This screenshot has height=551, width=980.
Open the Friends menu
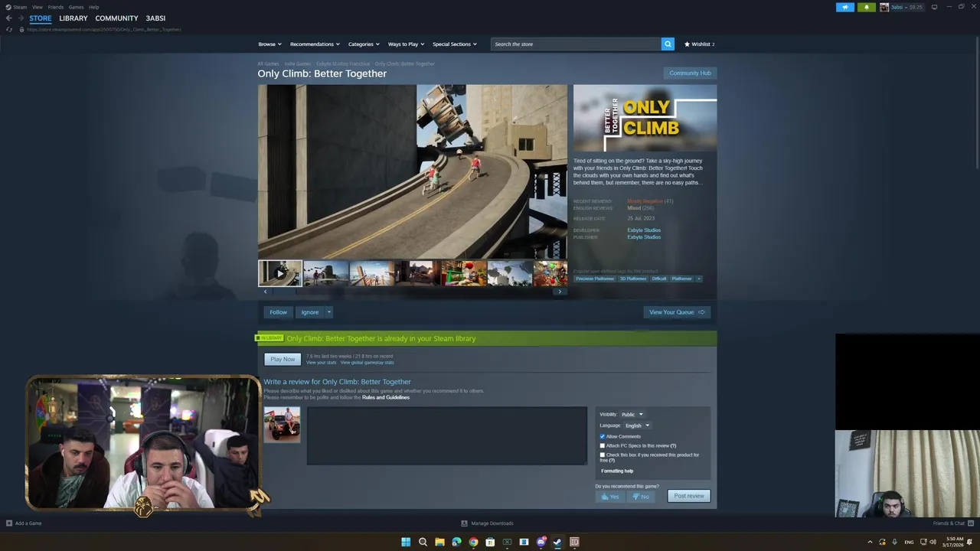click(x=56, y=7)
